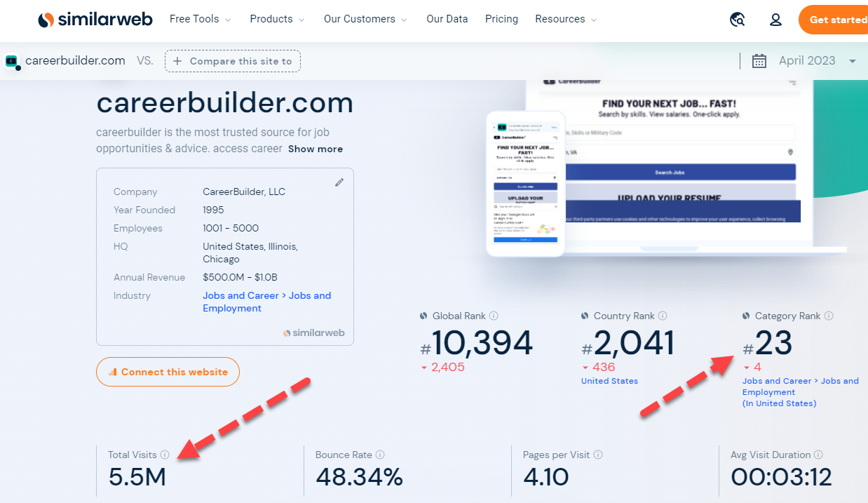Click the 00:03:12 visit duration value

click(x=781, y=477)
